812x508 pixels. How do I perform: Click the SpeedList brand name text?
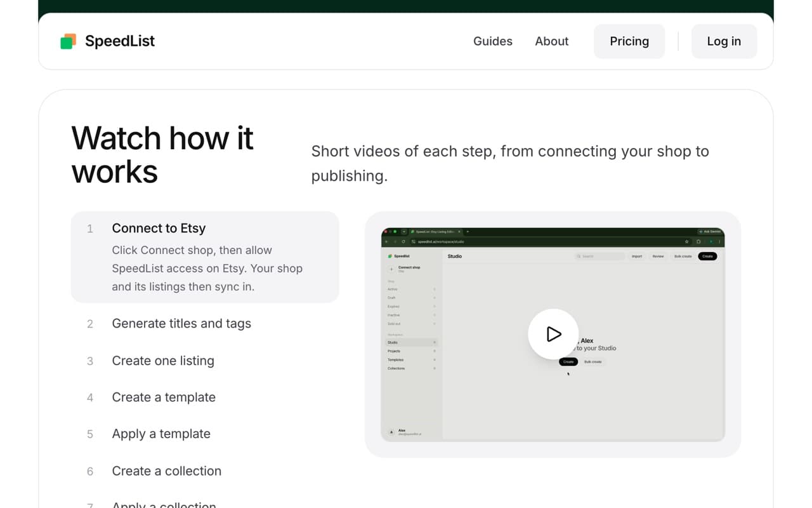click(x=120, y=41)
